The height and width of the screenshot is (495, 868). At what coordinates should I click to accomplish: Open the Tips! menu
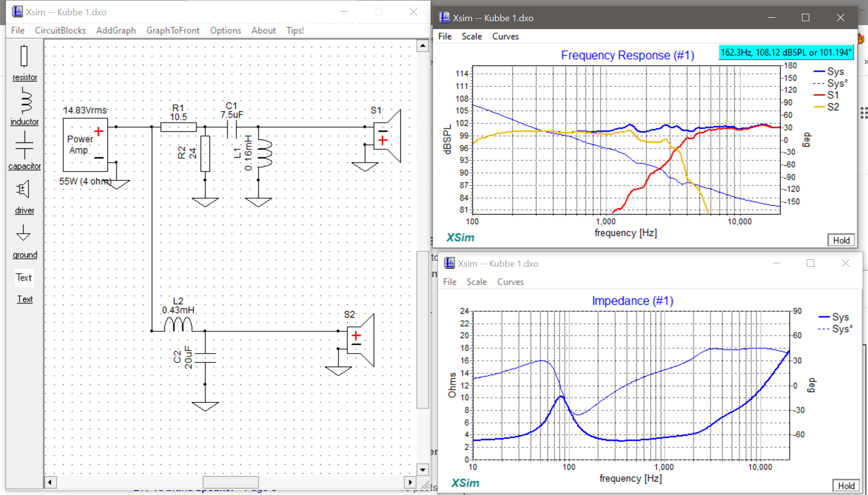coord(295,31)
